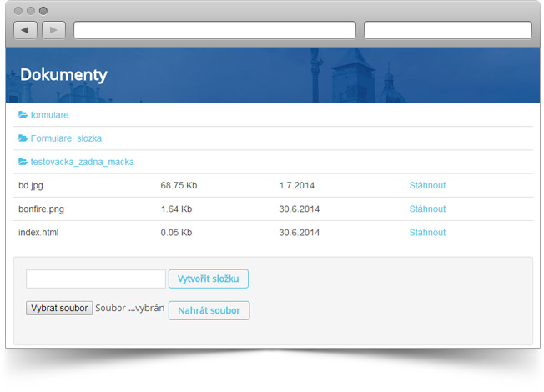Click the folder icon beside formulare
The width and height of the screenshot is (544, 392).
pos(23,115)
